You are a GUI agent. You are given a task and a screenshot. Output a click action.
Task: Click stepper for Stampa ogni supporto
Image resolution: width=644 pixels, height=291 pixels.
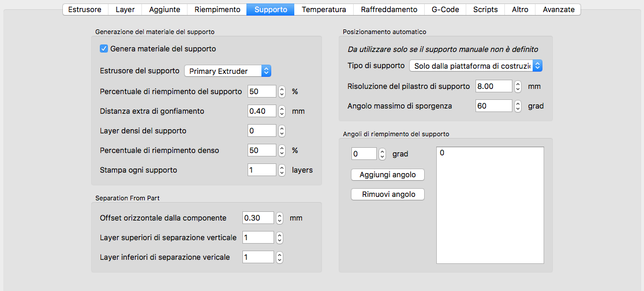pyautogui.click(x=282, y=170)
